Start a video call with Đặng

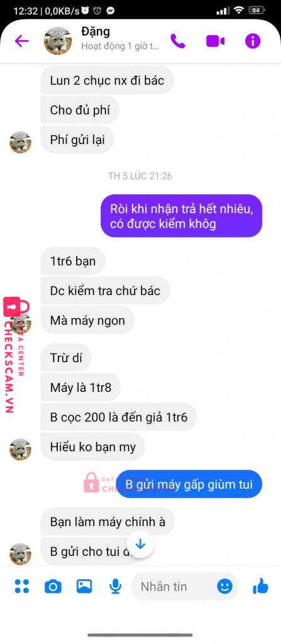[x=215, y=41]
